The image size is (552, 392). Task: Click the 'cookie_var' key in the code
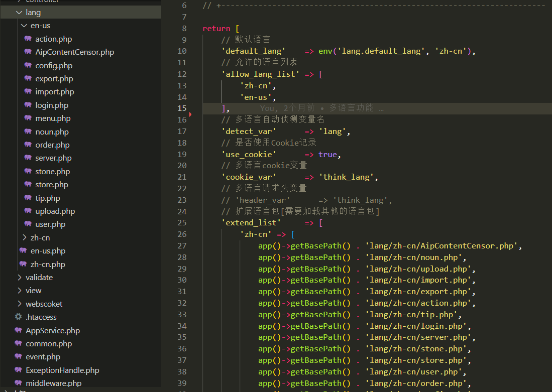249,177
